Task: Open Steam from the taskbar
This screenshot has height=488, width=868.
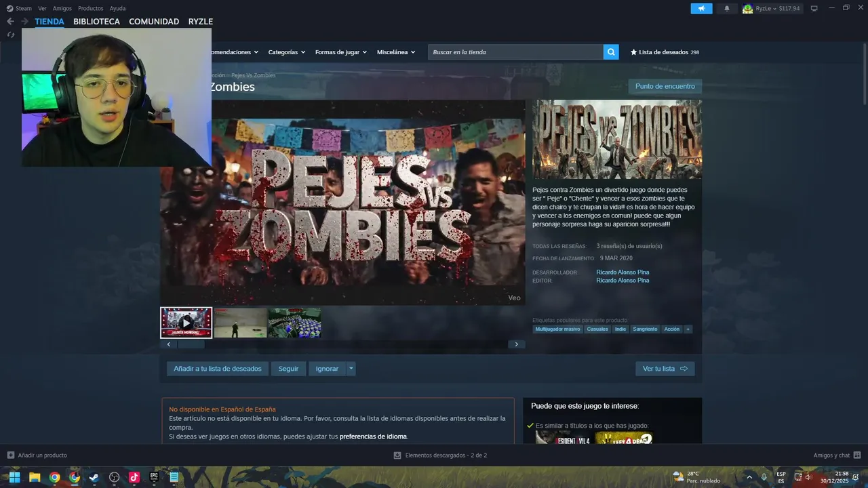Action: pos(94,477)
